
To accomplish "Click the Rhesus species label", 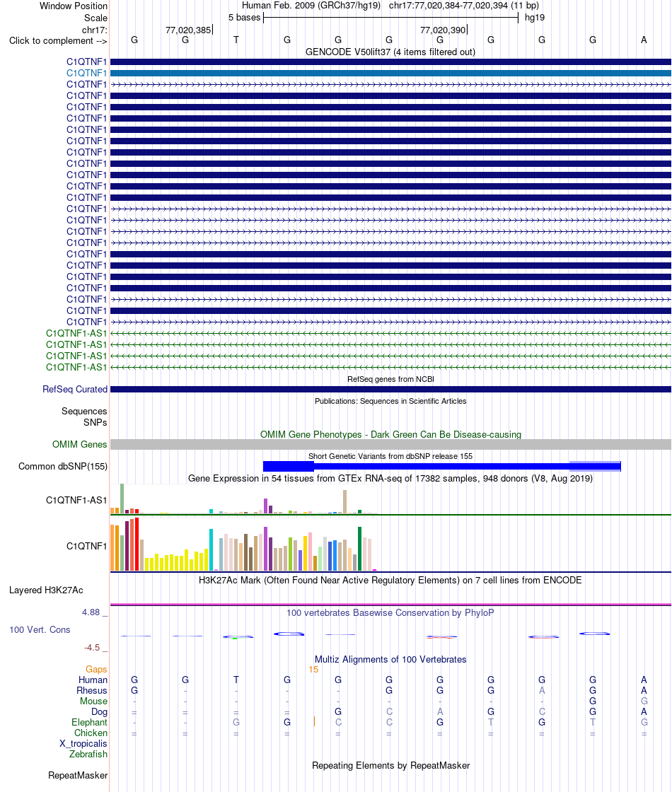I will (x=91, y=690).
